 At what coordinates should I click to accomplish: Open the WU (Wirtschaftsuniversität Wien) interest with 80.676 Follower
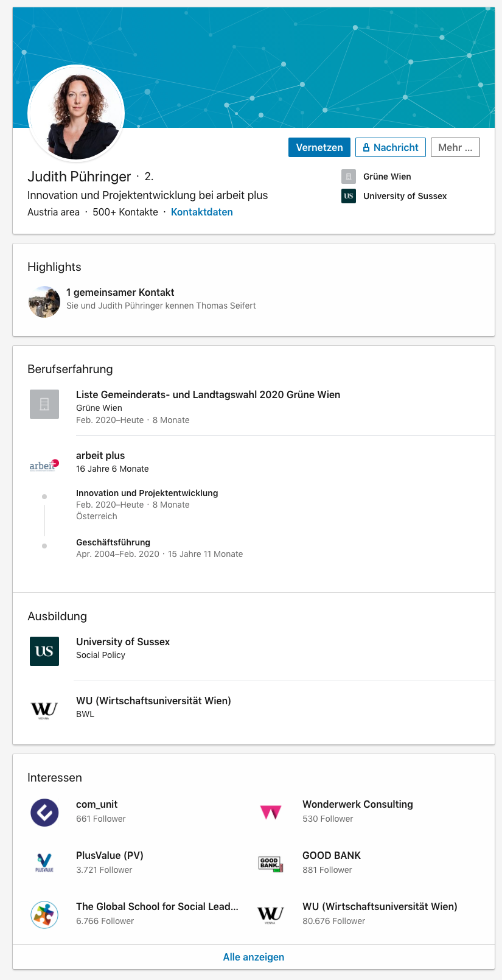click(380, 913)
